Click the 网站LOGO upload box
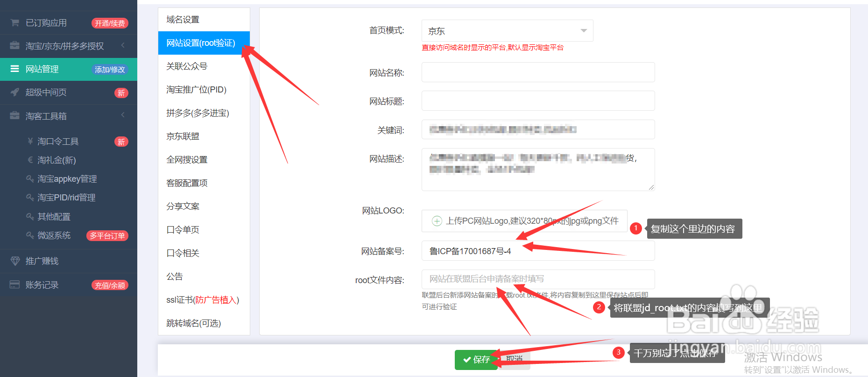Screen dimensions: 868x377 tap(524, 221)
